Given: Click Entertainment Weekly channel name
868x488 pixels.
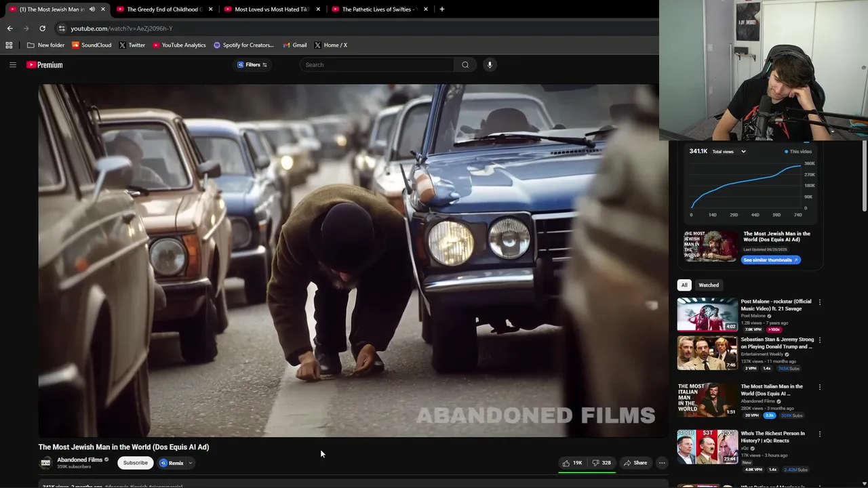Looking at the screenshot, I should point(763,354).
